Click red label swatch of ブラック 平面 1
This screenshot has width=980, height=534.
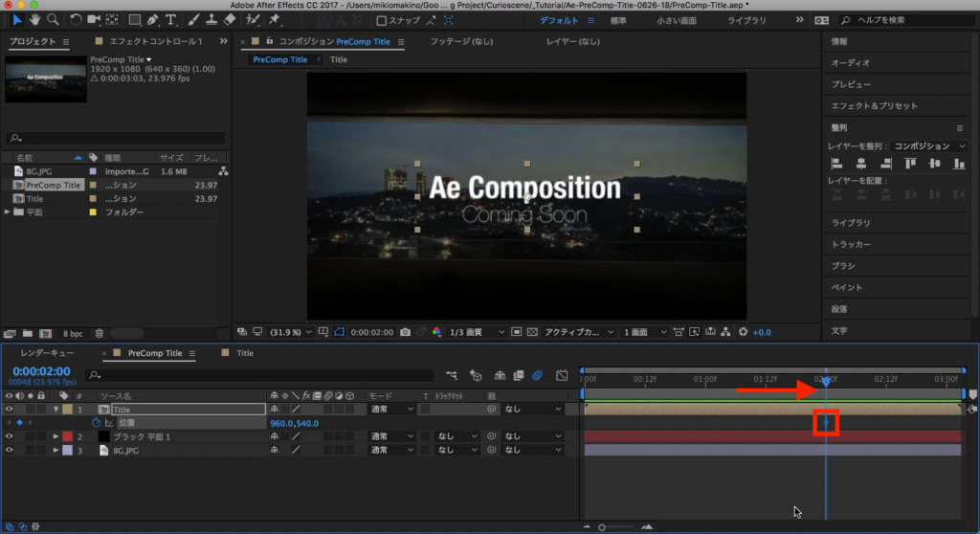point(67,436)
